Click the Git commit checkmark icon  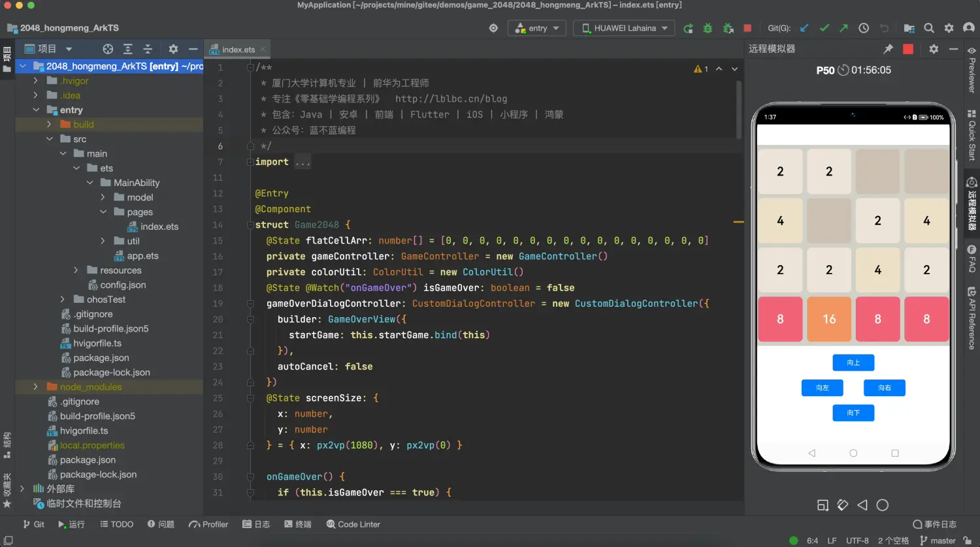825,28
